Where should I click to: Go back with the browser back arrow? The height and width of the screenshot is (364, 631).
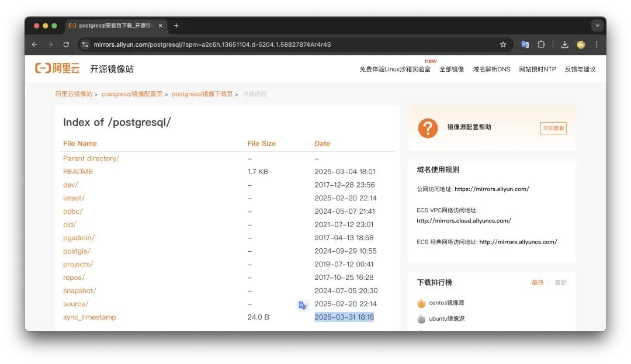point(34,44)
